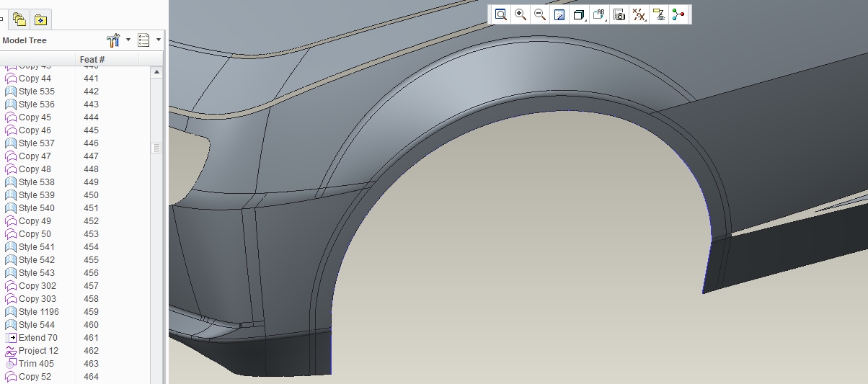Click the Model Tree scrollbar up arrow

156,72
